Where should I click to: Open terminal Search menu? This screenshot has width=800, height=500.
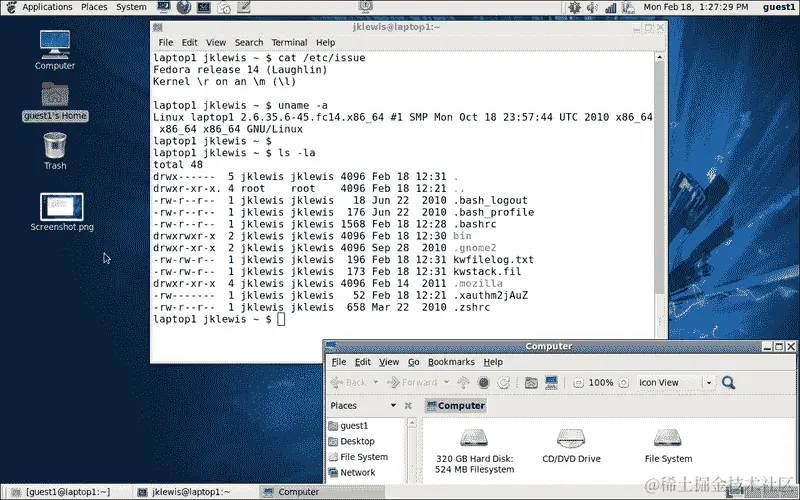pyautogui.click(x=249, y=42)
